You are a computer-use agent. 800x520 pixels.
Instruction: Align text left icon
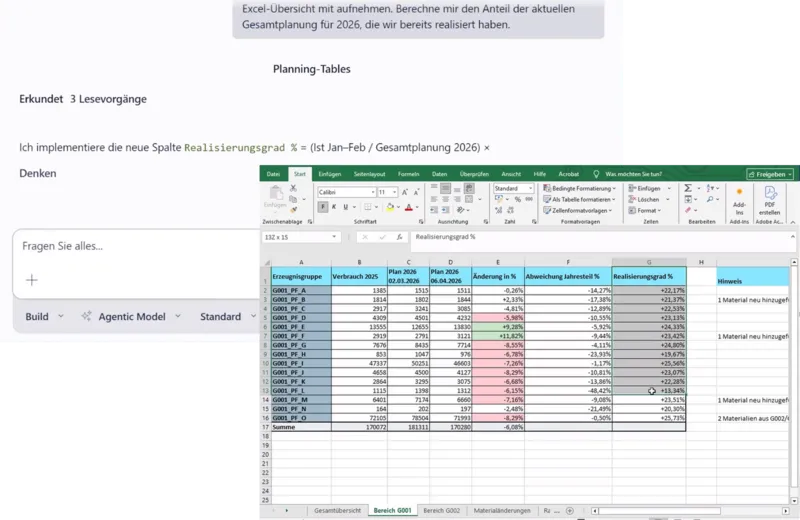tap(434, 200)
